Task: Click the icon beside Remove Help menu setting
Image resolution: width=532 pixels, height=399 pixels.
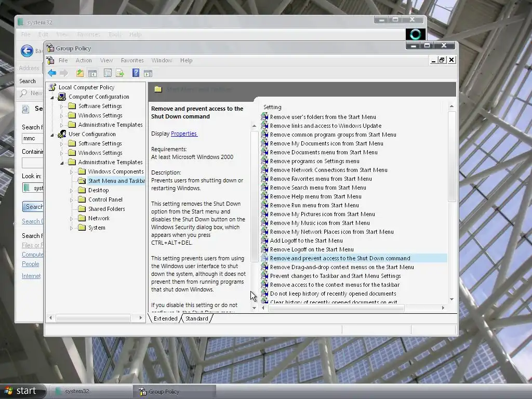Action: pos(264,196)
